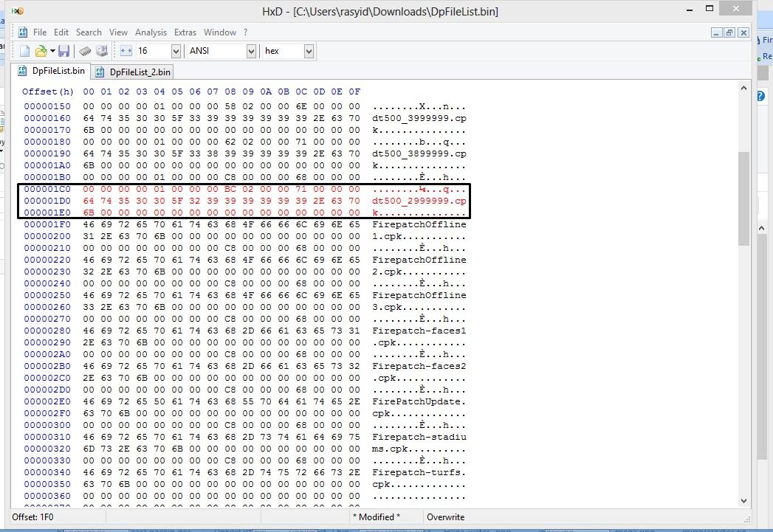Click decoded text Firepatch-faces1
Viewport: 773px width, 532px height.
click(419, 331)
